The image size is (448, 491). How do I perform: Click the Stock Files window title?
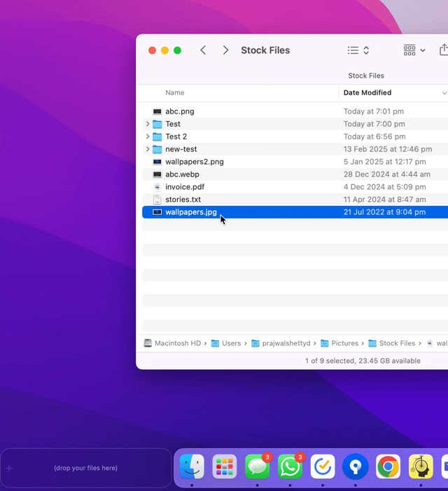265,50
